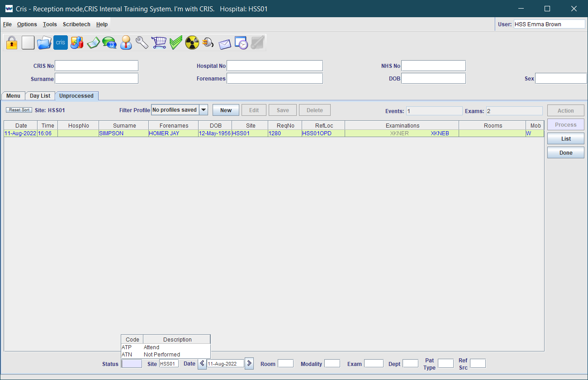Screen dimensions: 588x380
Task: Open the envelope mail icon
Action: click(x=225, y=43)
